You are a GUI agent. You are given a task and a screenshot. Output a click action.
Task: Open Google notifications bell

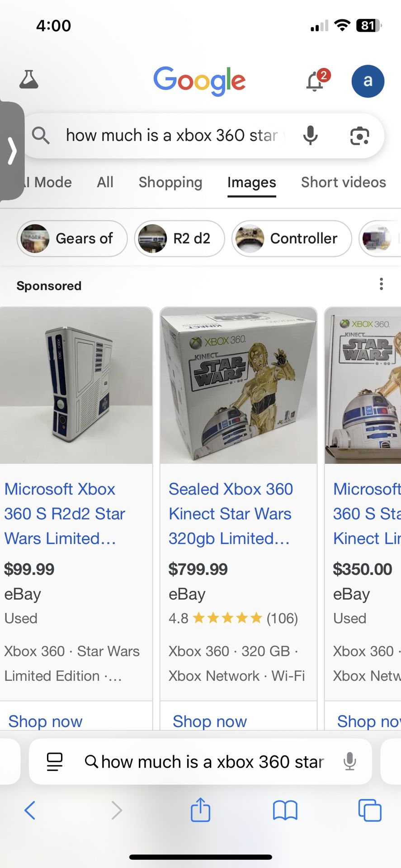tap(316, 81)
